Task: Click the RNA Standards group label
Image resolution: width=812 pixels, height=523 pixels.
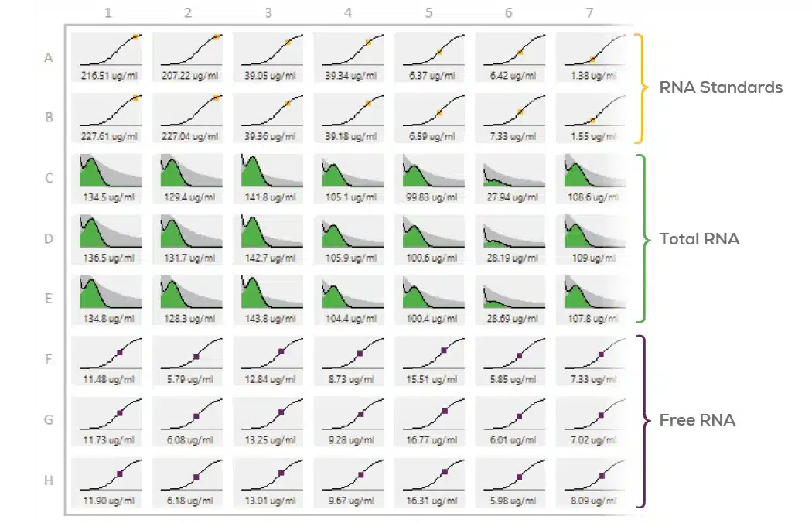Action: pyautogui.click(x=720, y=87)
